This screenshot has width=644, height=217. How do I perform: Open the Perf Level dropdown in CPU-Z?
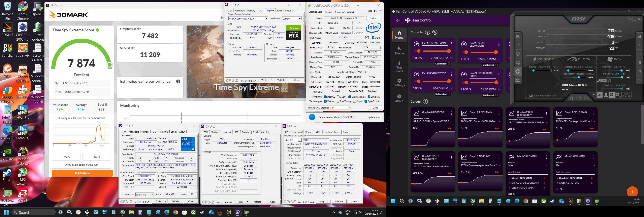(x=292, y=19)
